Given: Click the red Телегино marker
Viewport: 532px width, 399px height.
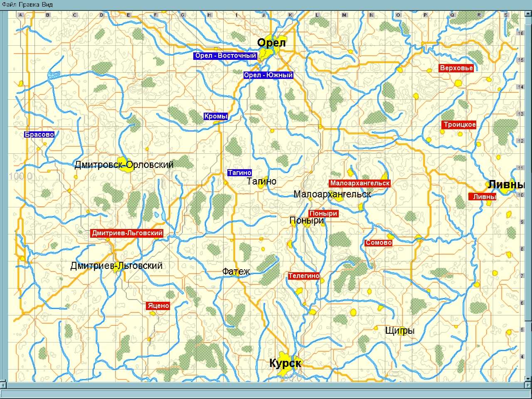Looking at the screenshot, I should (304, 276).
